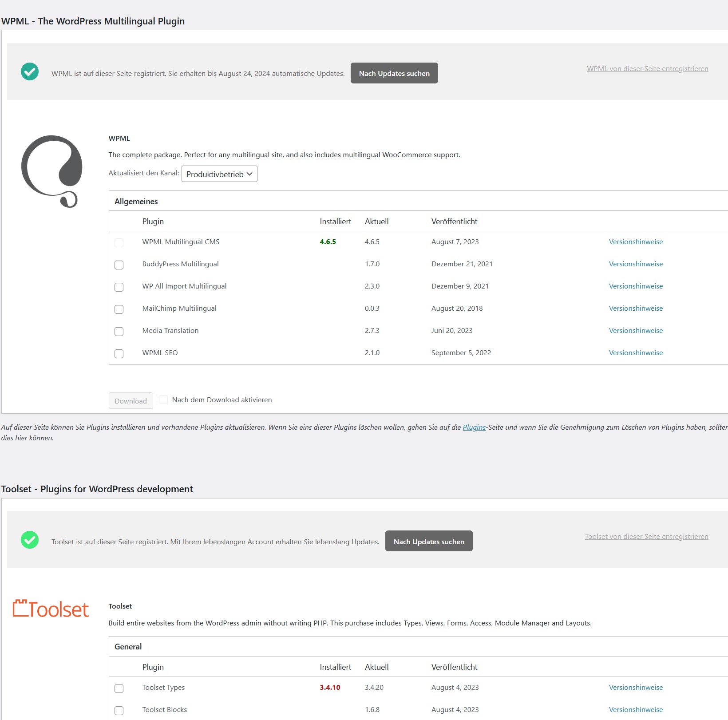Open Versionshinweise for MailChimp Multilingual
The image size is (728, 720).
point(636,309)
